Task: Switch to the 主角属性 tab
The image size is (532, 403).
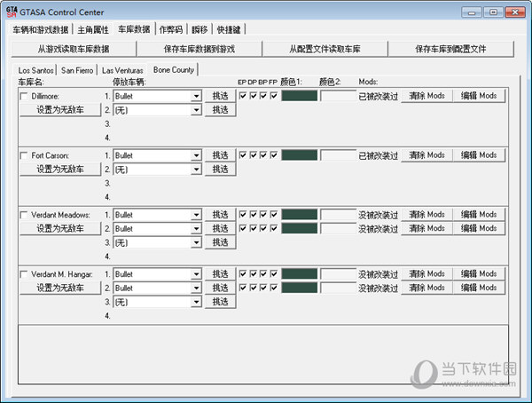Action: pyautogui.click(x=93, y=29)
